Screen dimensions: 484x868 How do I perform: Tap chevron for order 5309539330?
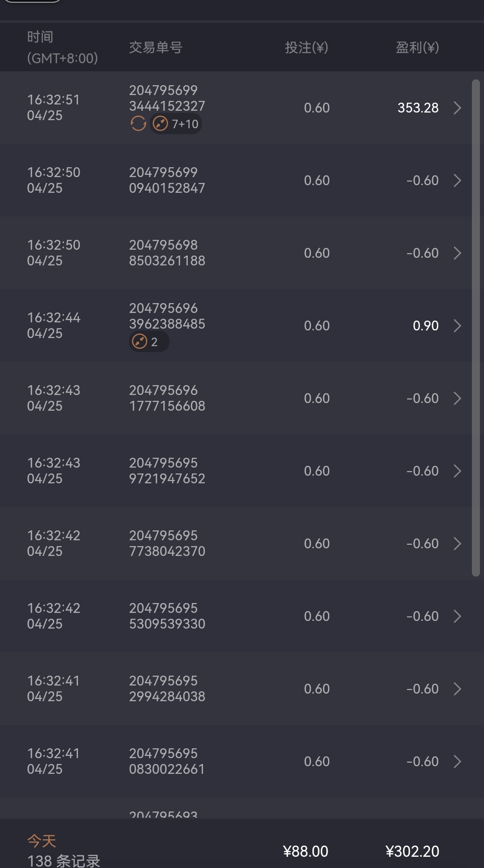pos(457,616)
